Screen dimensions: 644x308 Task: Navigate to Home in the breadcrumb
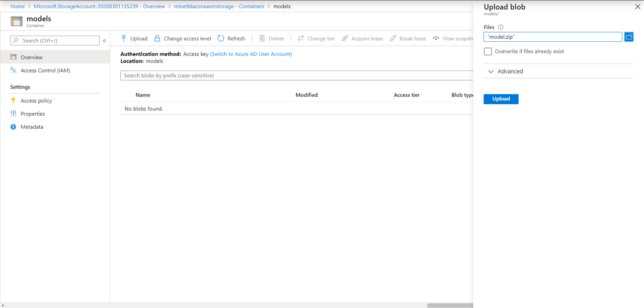17,6
